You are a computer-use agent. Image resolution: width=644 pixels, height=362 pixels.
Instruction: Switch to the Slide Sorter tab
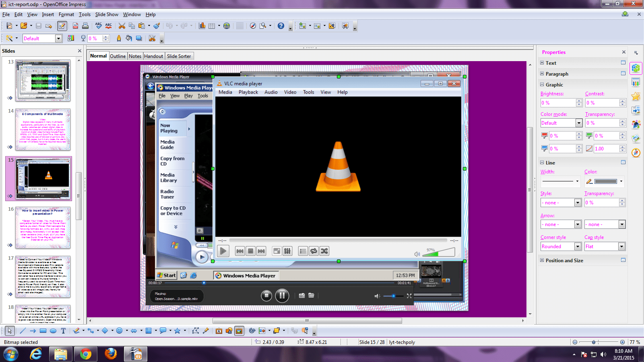tap(179, 56)
